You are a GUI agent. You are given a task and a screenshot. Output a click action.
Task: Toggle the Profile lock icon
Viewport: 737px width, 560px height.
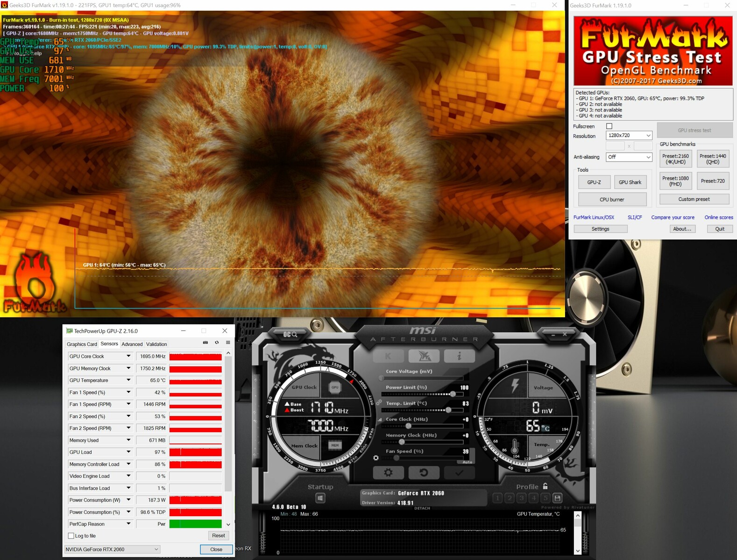tap(545, 486)
